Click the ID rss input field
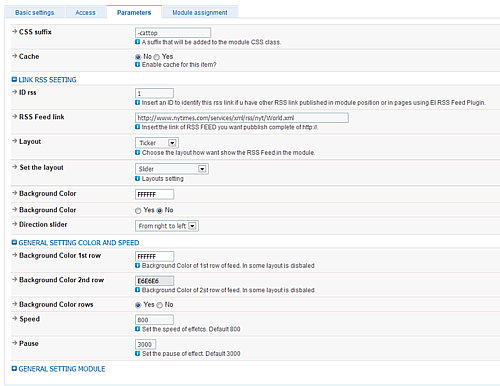This screenshot has width=500, height=386. pos(154,93)
